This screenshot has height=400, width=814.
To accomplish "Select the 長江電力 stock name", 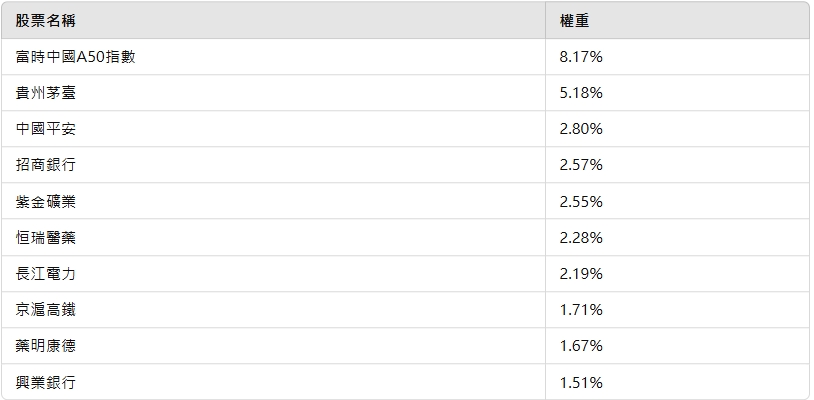I will click(45, 273).
